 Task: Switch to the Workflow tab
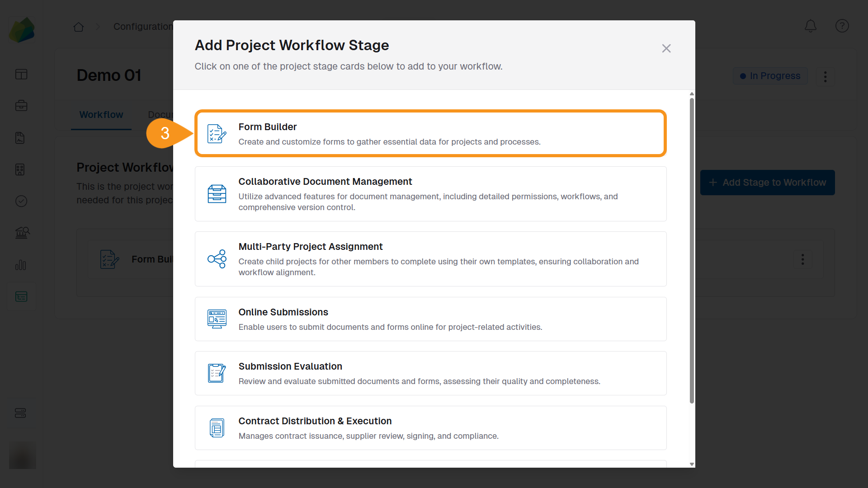pos(101,114)
